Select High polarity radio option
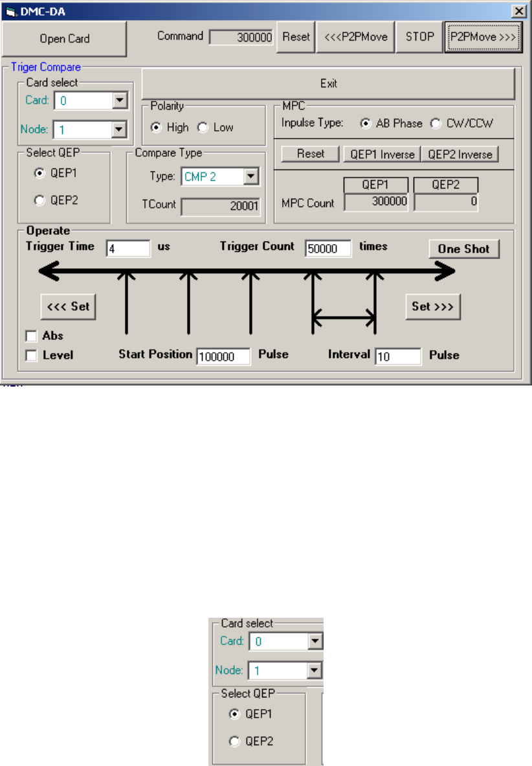Viewport: 532px width, 766px height. point(156,128)
